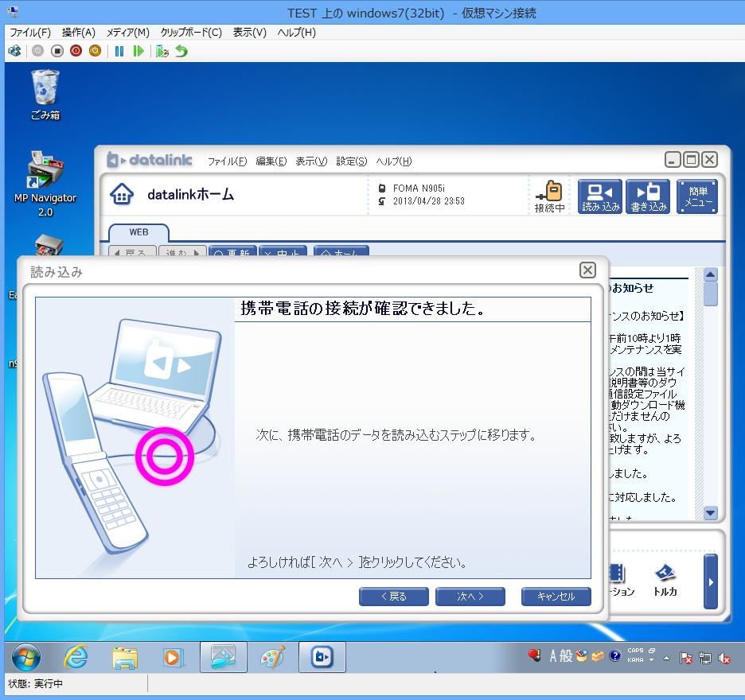Click the muted volume tray icon
This screenshot has height=700, width=745.
[x=724, y=658]
